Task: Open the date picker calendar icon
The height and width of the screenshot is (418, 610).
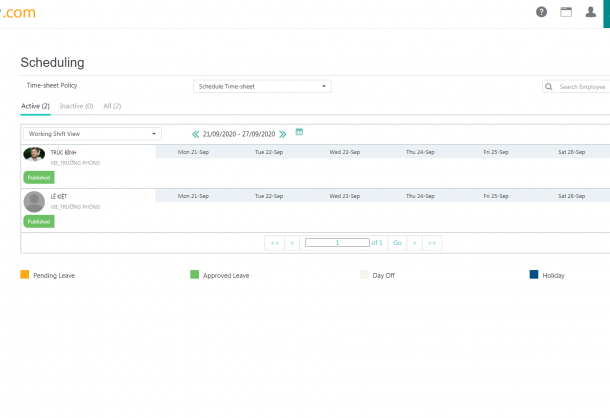Action: 299,132
